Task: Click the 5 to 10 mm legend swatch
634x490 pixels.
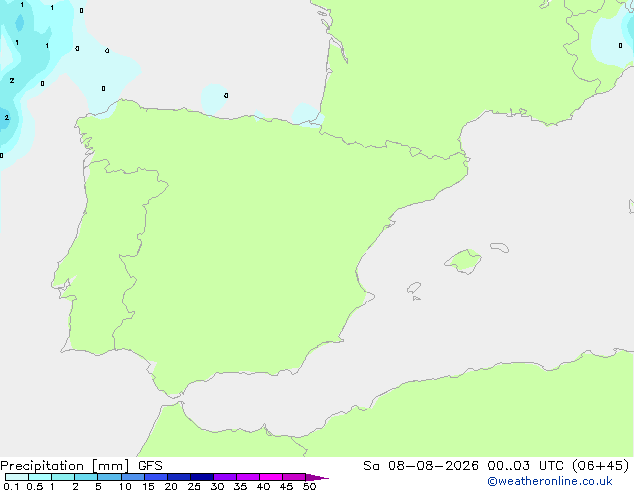Action: pyautogui.click(x=109, y=477)
